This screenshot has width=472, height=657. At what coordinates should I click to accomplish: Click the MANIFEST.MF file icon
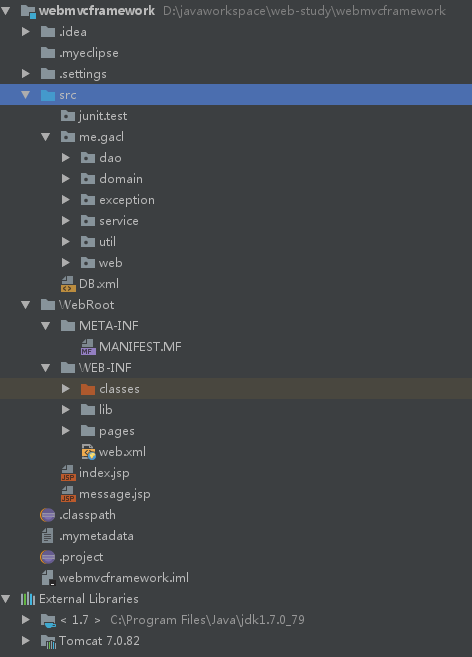[88, 347]
